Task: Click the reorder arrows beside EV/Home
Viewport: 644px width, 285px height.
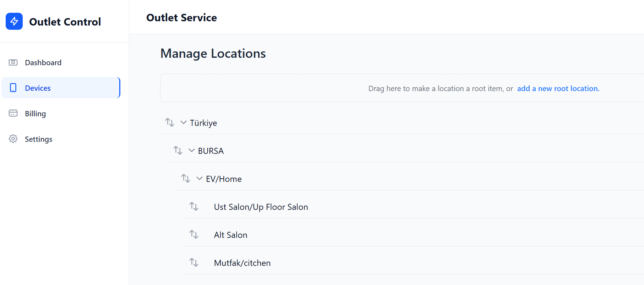Action: pos(186,178)
